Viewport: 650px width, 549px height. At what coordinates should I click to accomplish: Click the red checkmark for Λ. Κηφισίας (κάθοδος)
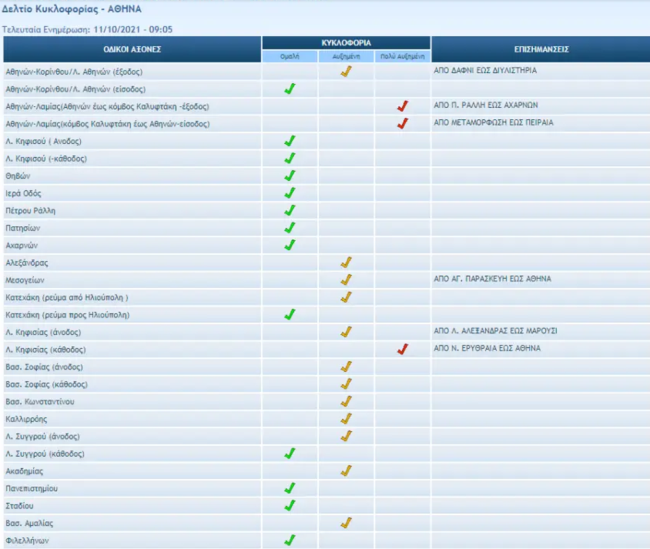tap(402, 349)
